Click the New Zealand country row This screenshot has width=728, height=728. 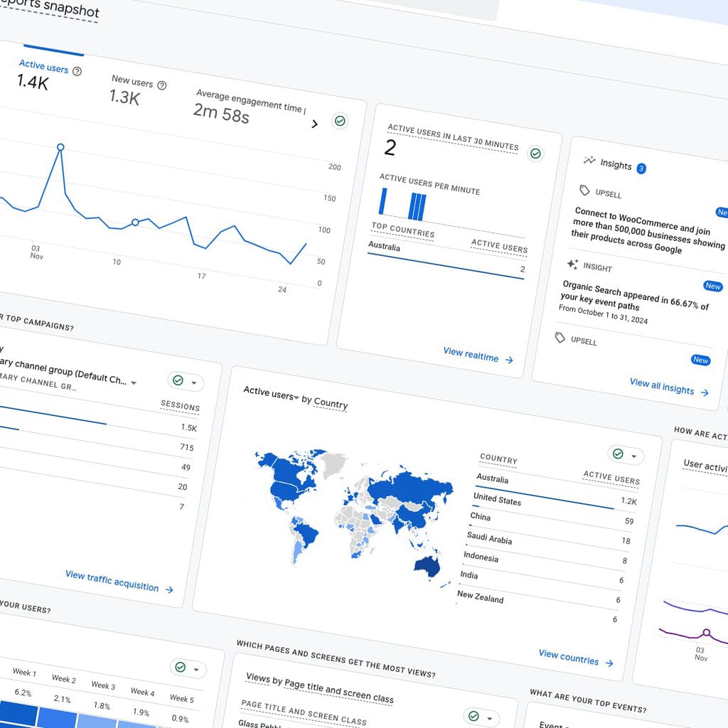pos(537,607)
